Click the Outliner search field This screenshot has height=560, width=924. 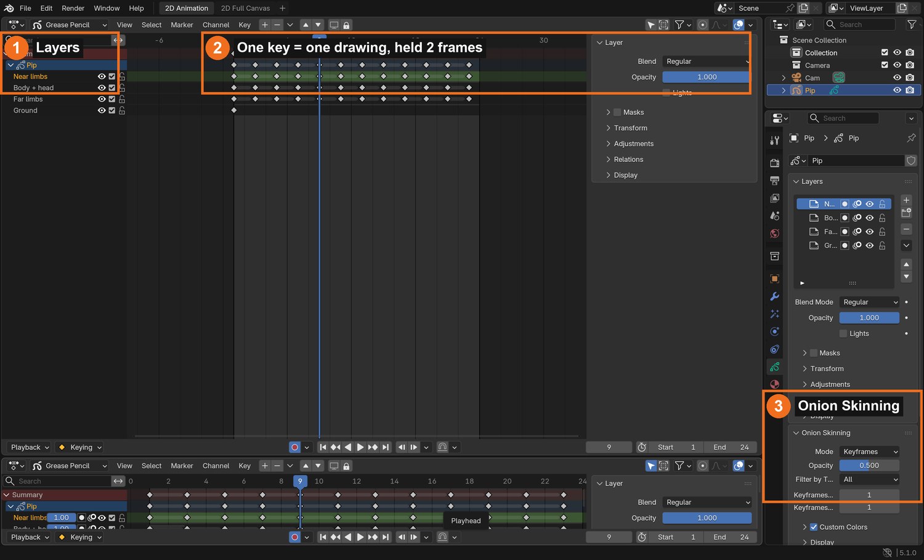860,25
